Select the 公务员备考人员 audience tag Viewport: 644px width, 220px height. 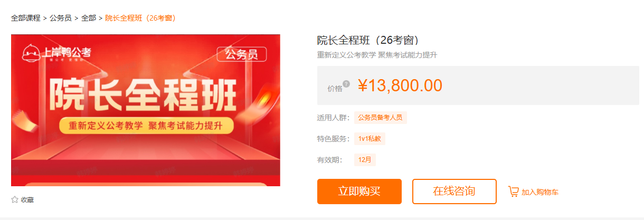[x=380, y=118]
